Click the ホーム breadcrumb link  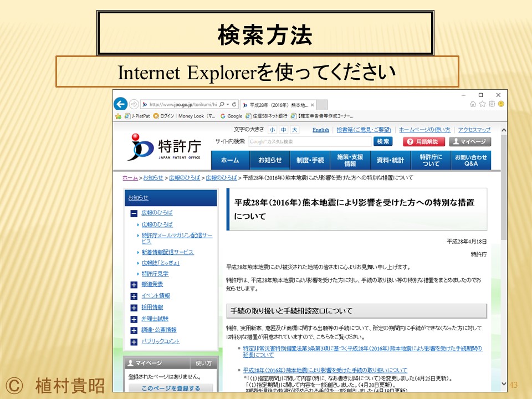[x=130, y=177]
